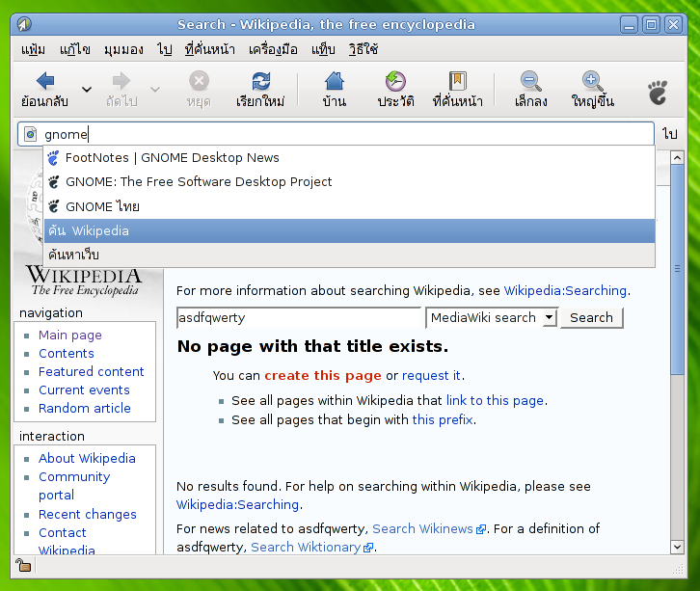700x591 pixels.
Task: Open Contents in navigation
Action: pos(67,353)
